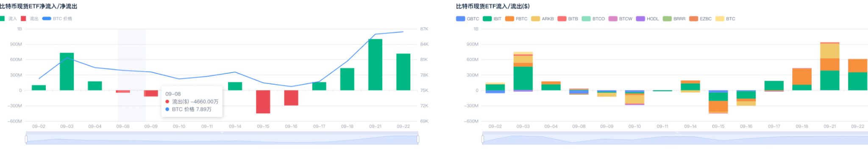Viewport: 868px width, 153px height.
Task: Toggle BITB legend entry
Action: tap(568, 19)
